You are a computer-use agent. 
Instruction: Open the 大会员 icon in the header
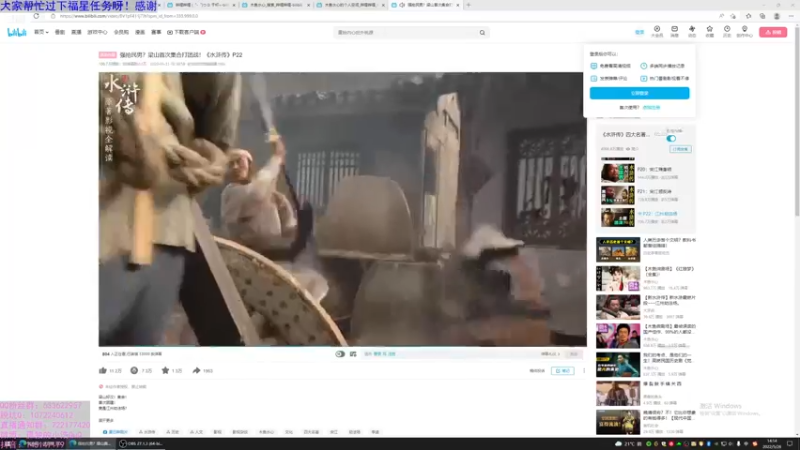[657, 32]
